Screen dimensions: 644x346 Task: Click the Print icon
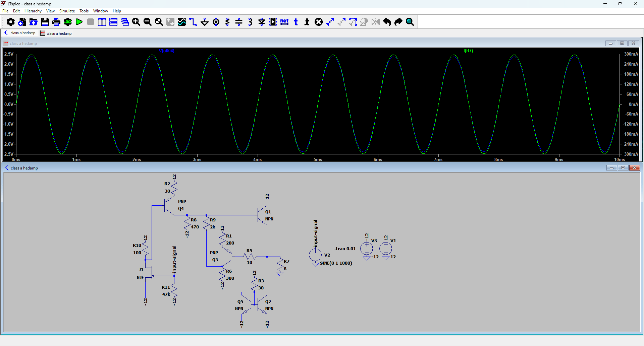[x=56, y=22]
